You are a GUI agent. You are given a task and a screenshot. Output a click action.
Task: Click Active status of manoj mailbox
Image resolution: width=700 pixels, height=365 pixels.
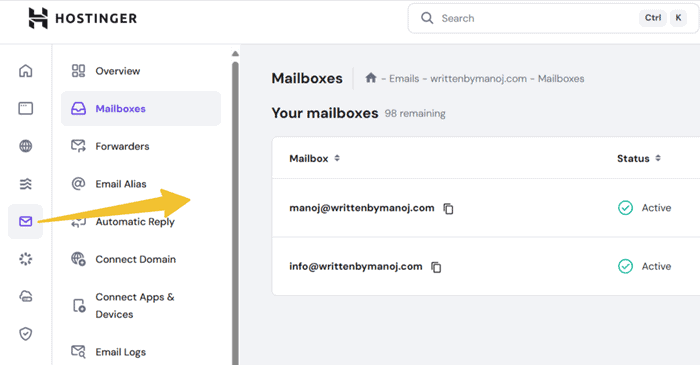[656, 207]
